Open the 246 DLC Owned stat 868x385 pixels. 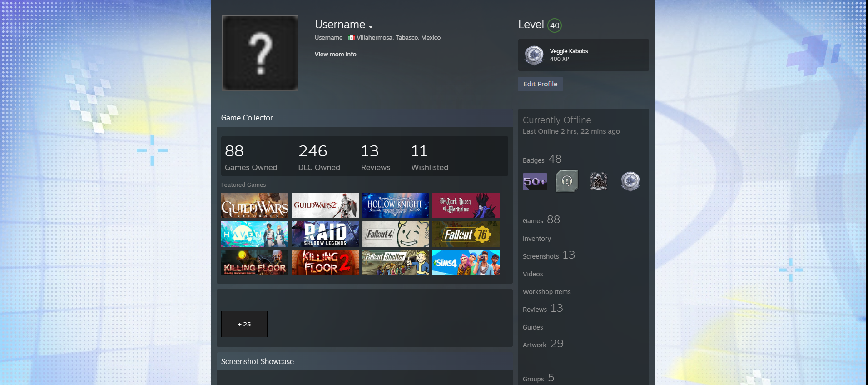[x=319, y=157]
